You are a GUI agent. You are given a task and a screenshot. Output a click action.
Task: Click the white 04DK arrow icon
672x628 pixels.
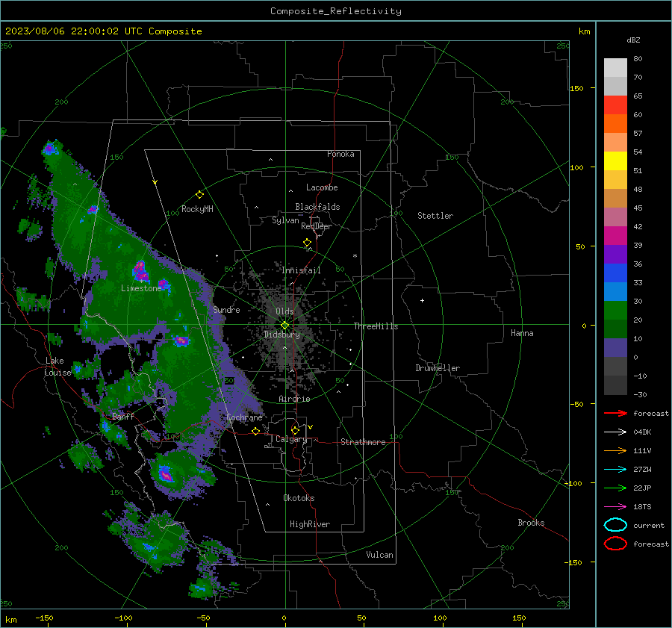[615, 432]
